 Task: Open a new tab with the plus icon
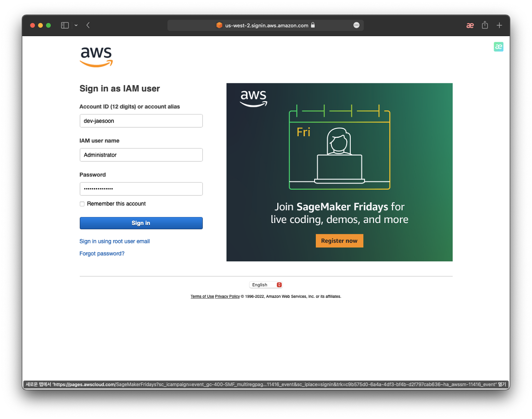click(500, 25)
